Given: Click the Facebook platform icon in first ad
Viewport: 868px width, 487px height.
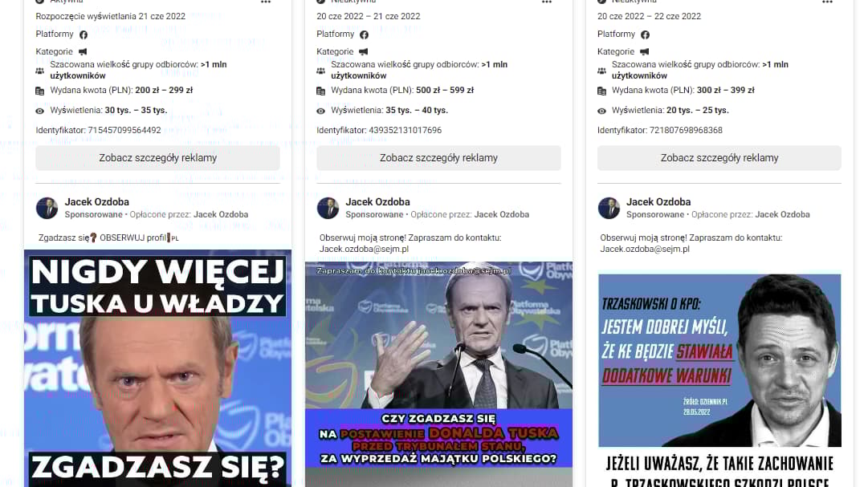Looking at the screenshot, I should pyautogui.click(x=84, y=34).
